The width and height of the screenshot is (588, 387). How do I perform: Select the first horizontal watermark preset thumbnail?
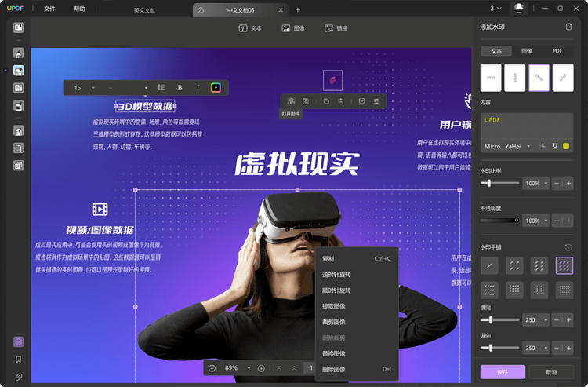point(491,78)
